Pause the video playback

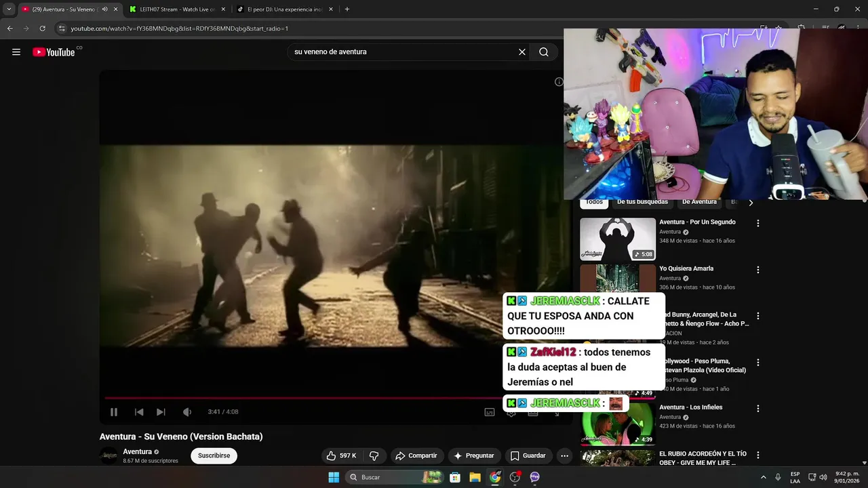point(114,412)
